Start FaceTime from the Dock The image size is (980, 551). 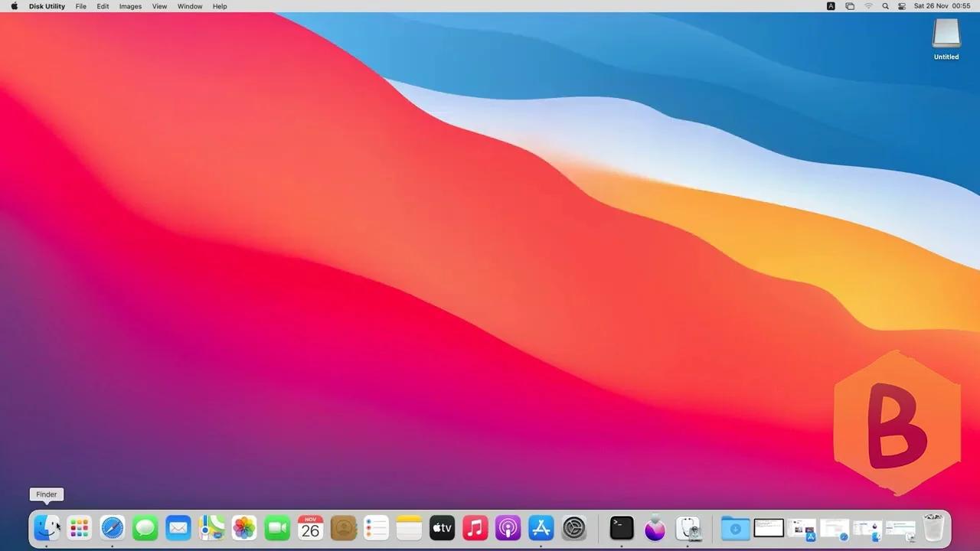[277, 527]
